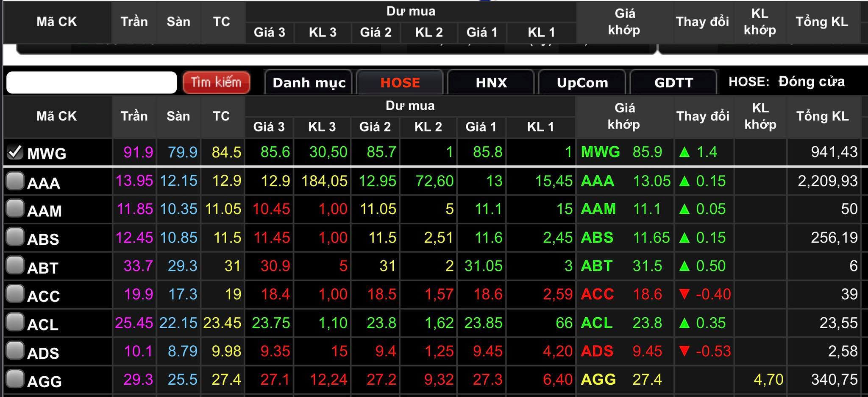Switch to the HNX tab
Image resolution: width=868 pixels, height=397 pixels.
(491, 82)
